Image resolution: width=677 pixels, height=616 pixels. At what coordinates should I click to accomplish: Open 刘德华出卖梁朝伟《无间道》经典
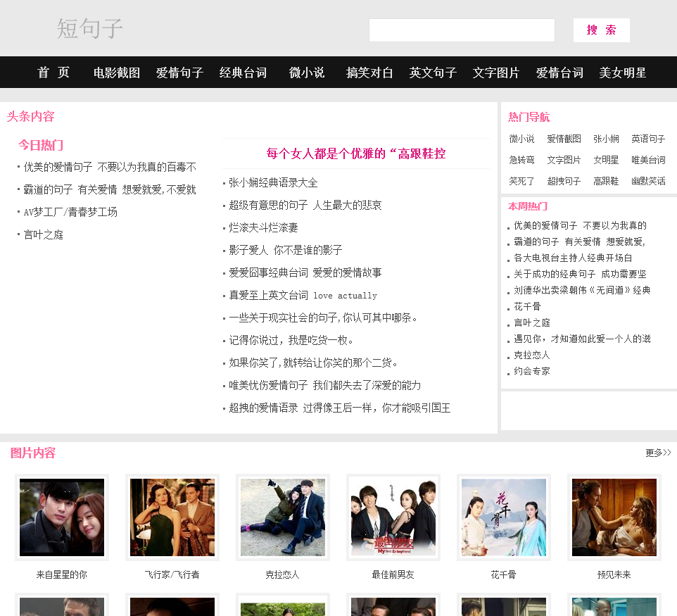[582, 290]
